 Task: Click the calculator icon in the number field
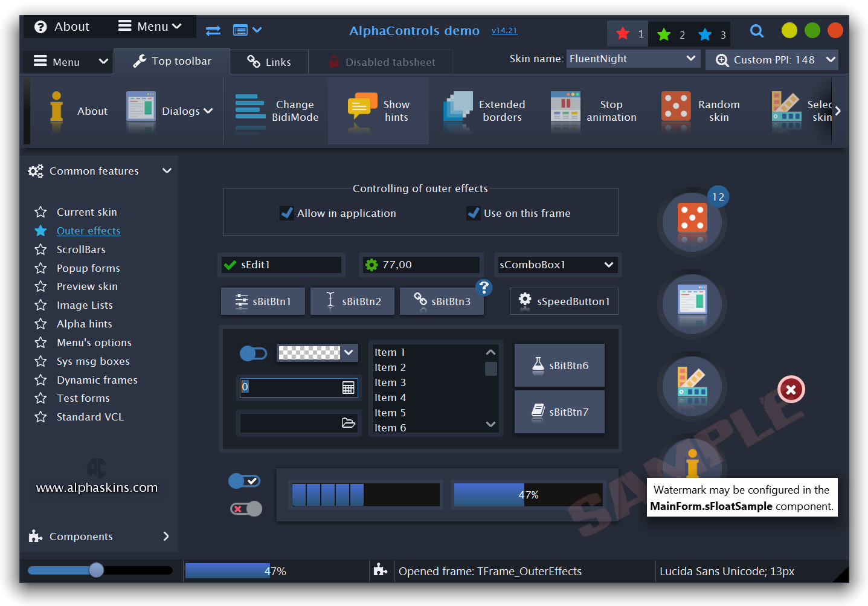tap(348, 388)
